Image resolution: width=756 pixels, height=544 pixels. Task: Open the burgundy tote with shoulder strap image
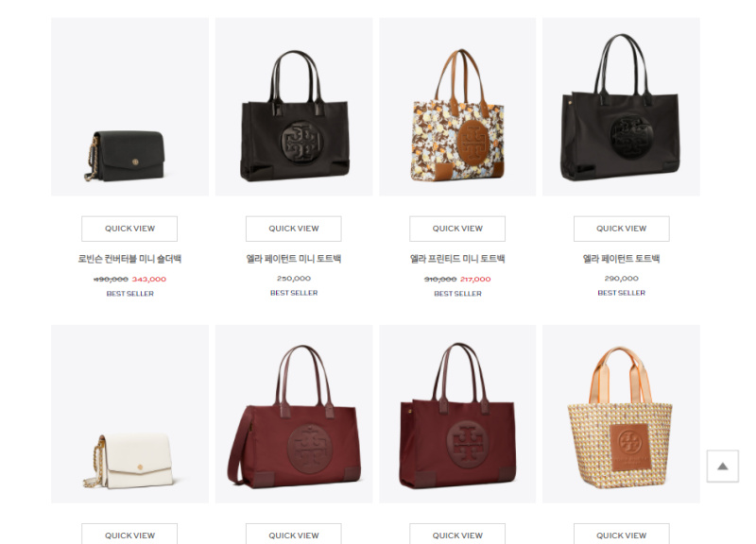(294, 414)
